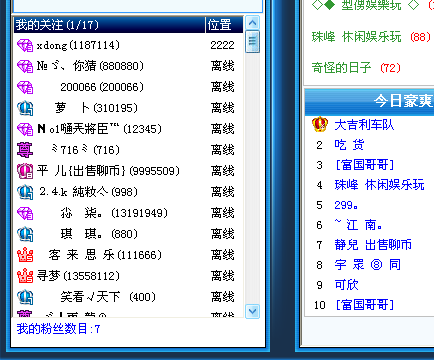
Task: Click the diamond icon beside 200066 (200066)
Action: 25,87
